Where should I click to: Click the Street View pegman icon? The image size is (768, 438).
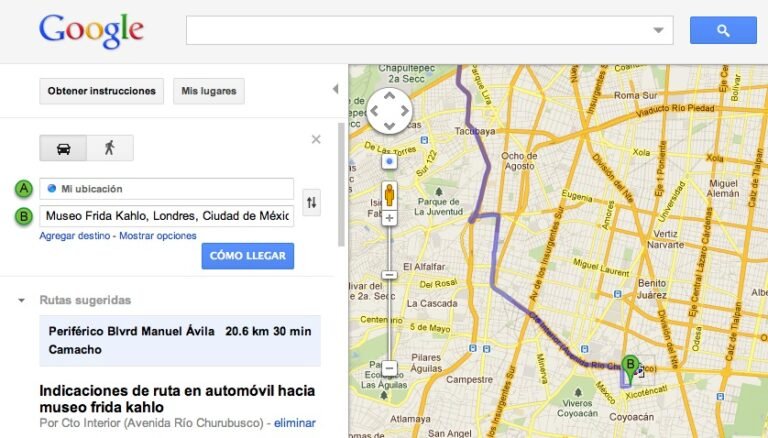point(389,195)
